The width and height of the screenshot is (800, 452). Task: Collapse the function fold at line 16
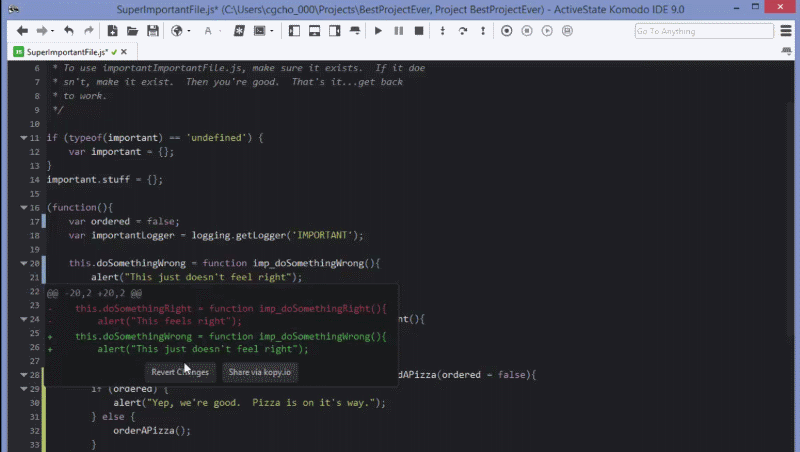(x=23, y=208)
